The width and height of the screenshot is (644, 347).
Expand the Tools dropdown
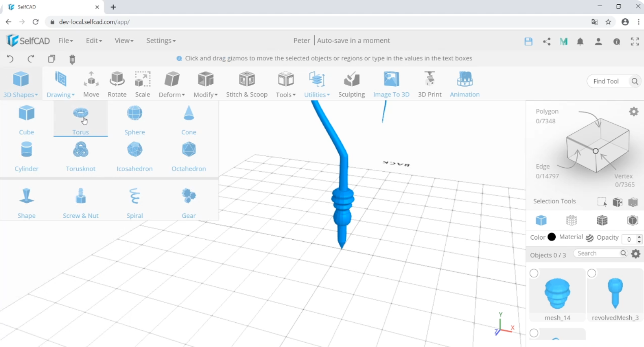click(x=286, y=84)
